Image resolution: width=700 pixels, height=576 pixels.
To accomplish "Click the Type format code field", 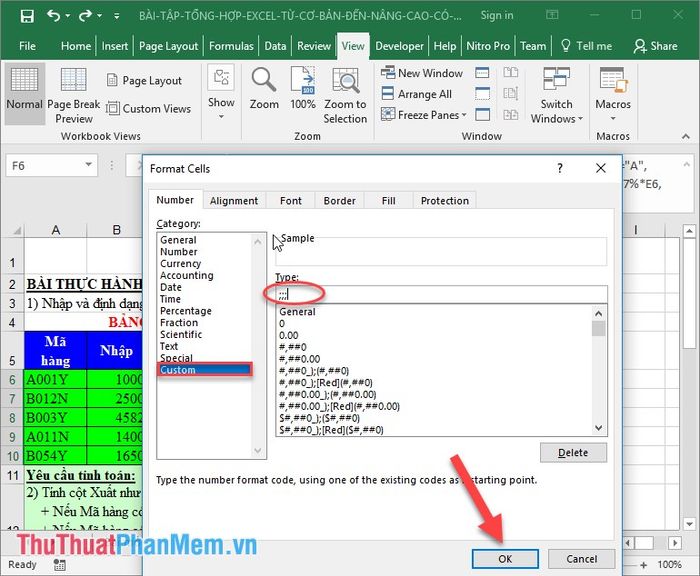I will coord(440,293).
